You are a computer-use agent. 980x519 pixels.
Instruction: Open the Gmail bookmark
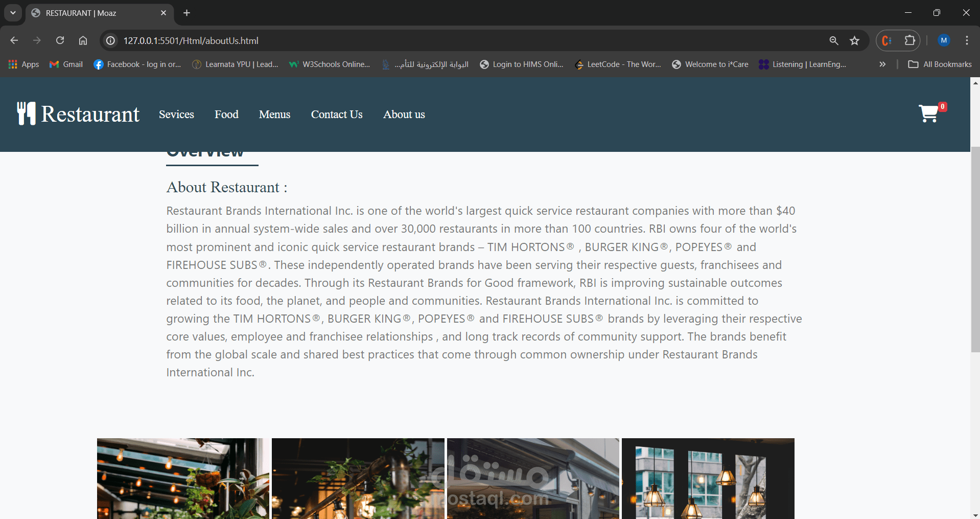(66, 64)
